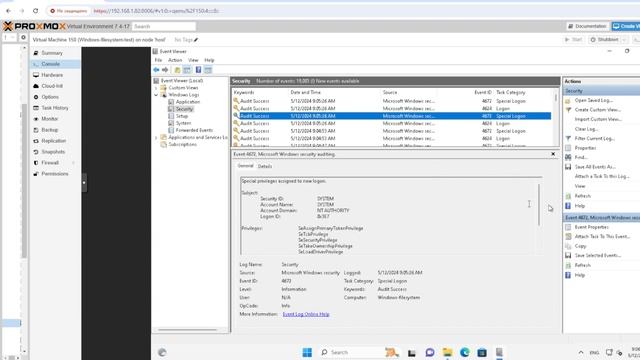Open Saved Log action in Actions pane
Screen dimensions: 640x360
point(593,100)
